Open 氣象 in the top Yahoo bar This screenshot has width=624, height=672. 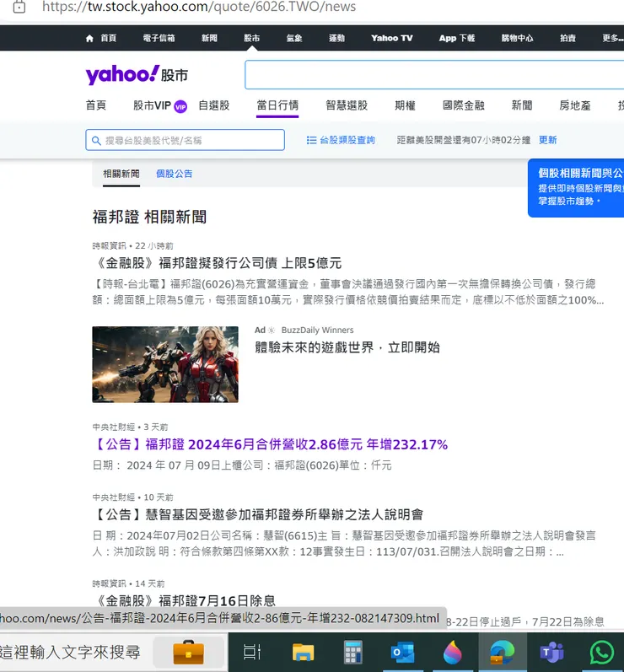[294, 38]
